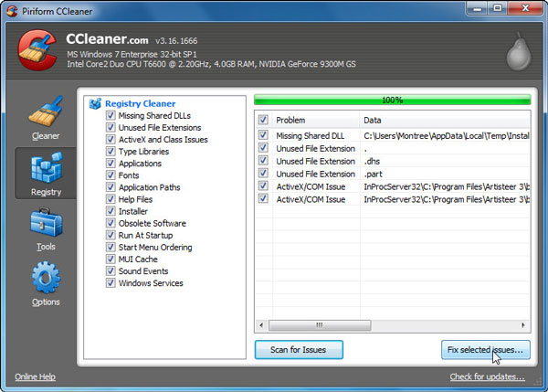Click the 'Obsolete Software' label text
The image size is (548, 392).
[152, 223]
